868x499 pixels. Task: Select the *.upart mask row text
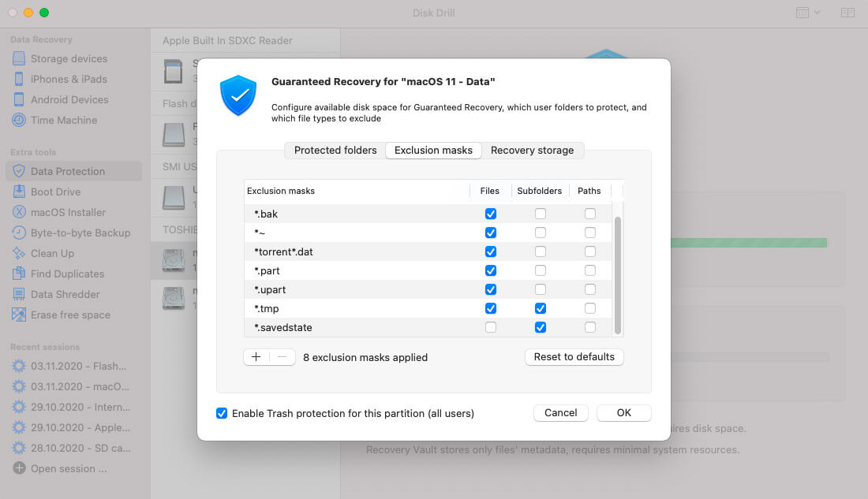(x=270, y=290)
